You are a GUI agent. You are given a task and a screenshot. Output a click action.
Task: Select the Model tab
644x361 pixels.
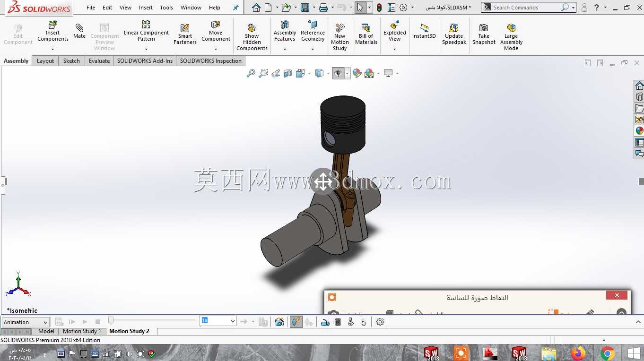click(x=46, y=331)
